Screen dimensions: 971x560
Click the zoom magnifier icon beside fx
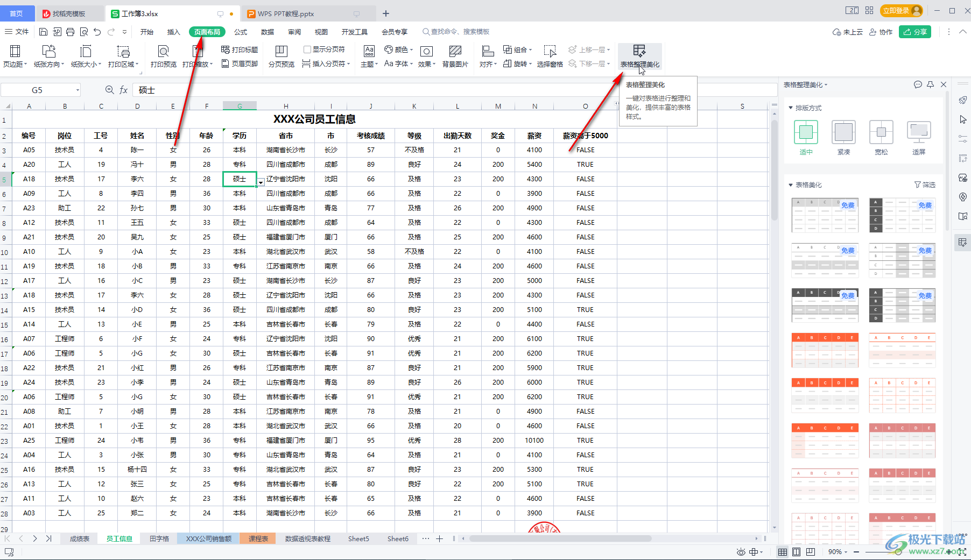click(110, 90)
